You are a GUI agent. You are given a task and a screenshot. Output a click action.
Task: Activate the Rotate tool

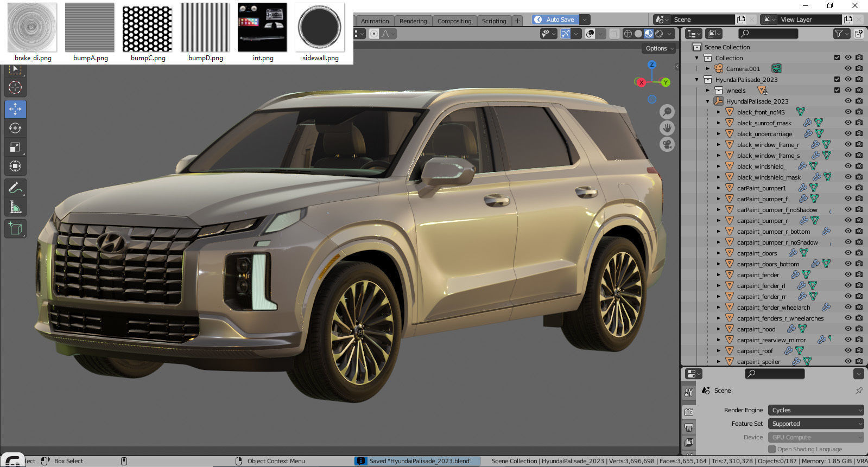(x=15, y=128)
